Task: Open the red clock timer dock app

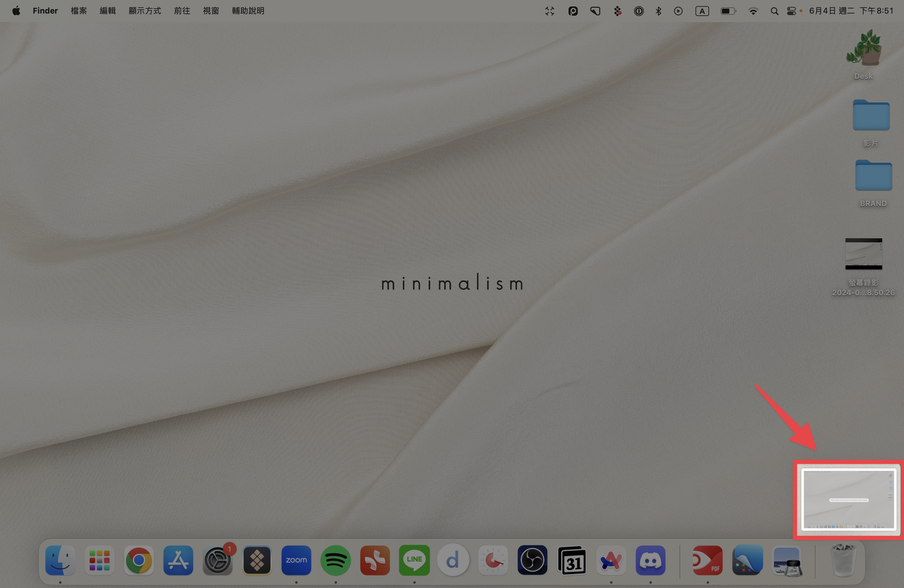Action: (493, 560)
